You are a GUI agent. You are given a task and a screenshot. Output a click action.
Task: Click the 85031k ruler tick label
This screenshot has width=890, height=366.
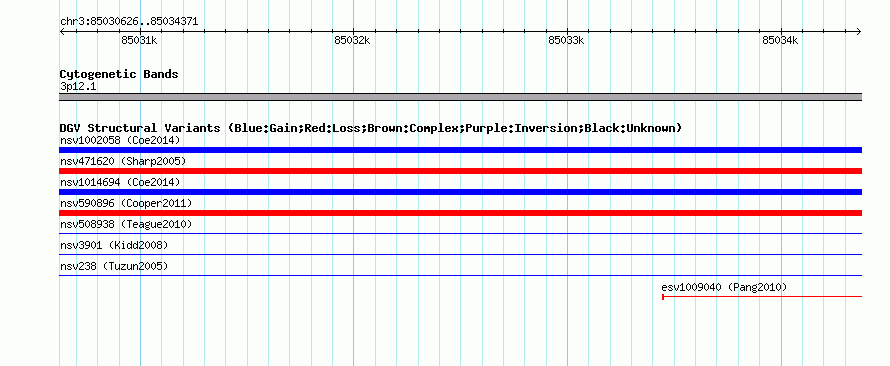[139, 40]
